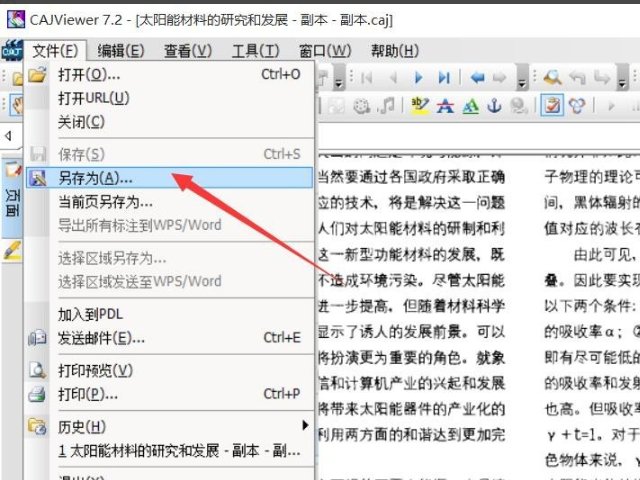The width and height of the screenshot is (640, 480).
Task: Open the 工具(T) menu
Action: click(x=256, y=51)
